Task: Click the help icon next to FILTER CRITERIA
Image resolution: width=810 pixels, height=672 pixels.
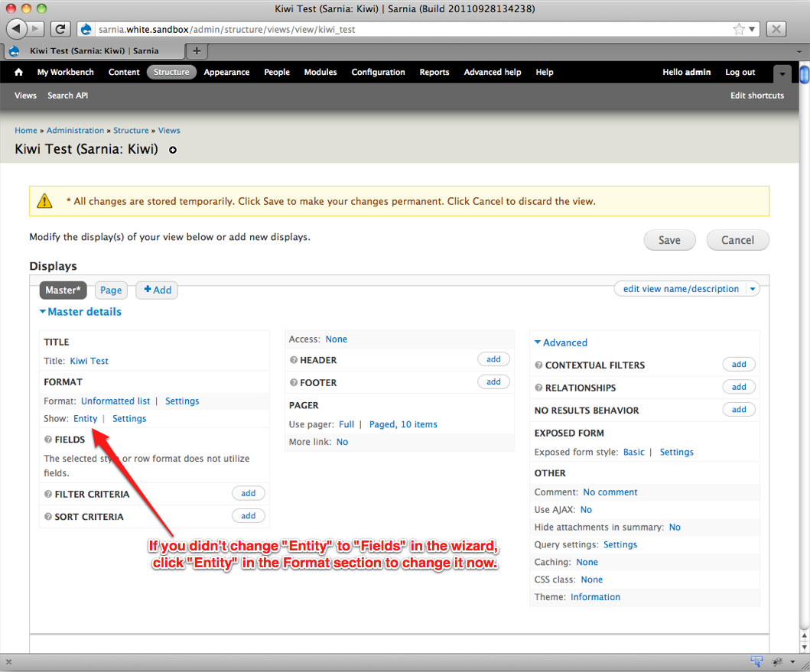Action: (48, 495)
